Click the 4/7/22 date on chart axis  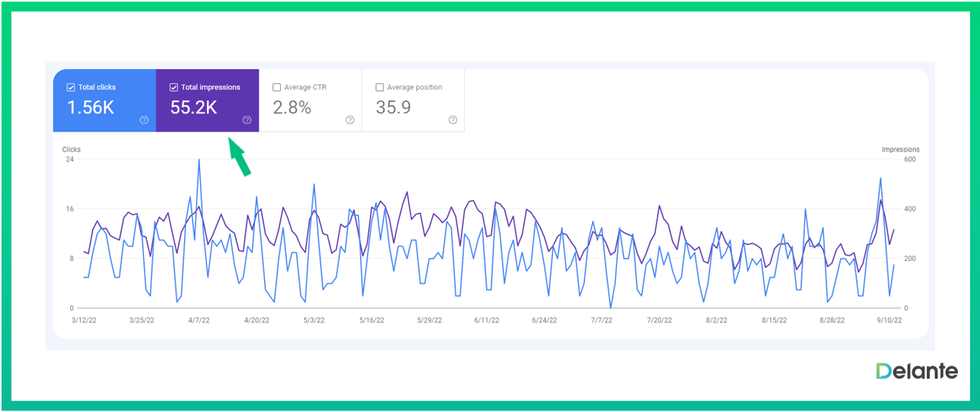coord(198,320)
